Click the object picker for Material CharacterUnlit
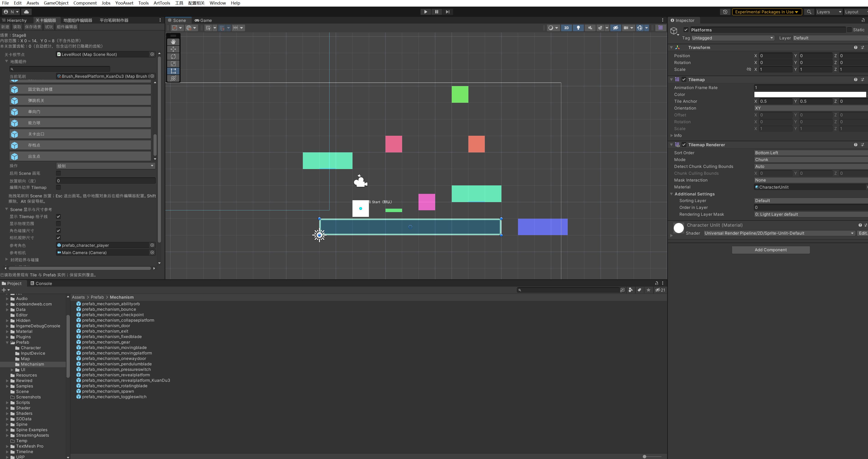 pos(867,187)
